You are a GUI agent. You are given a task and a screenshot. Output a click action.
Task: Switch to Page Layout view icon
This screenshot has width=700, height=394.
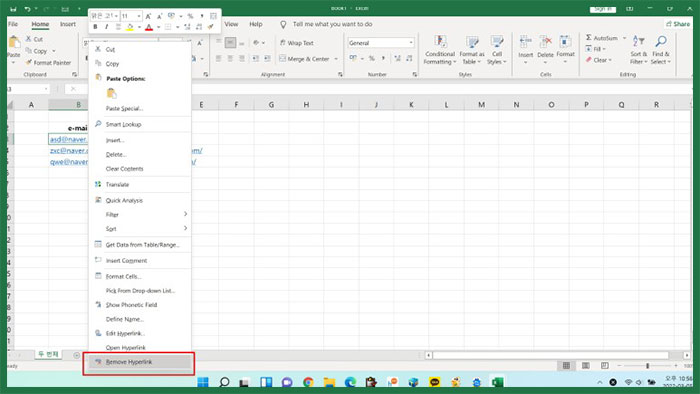tap(585, 366)
